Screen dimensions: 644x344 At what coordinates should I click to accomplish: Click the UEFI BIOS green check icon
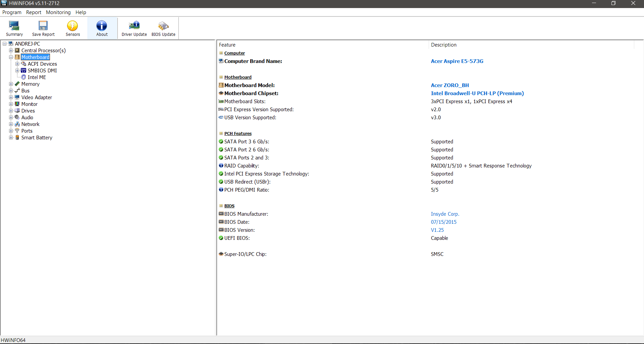pyautogui.click(x=221, y=238)
